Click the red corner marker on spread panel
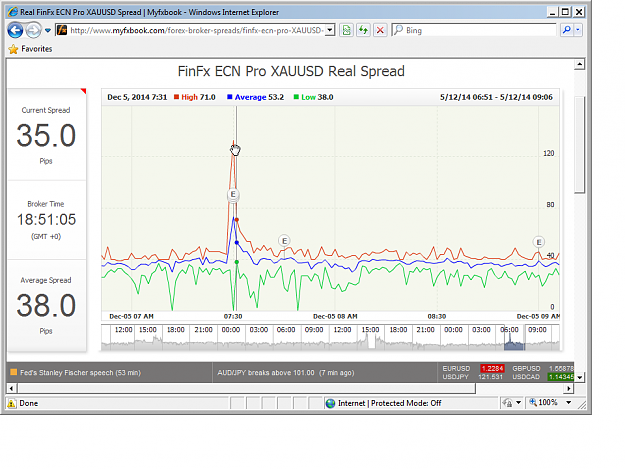 tap(83, 91)
